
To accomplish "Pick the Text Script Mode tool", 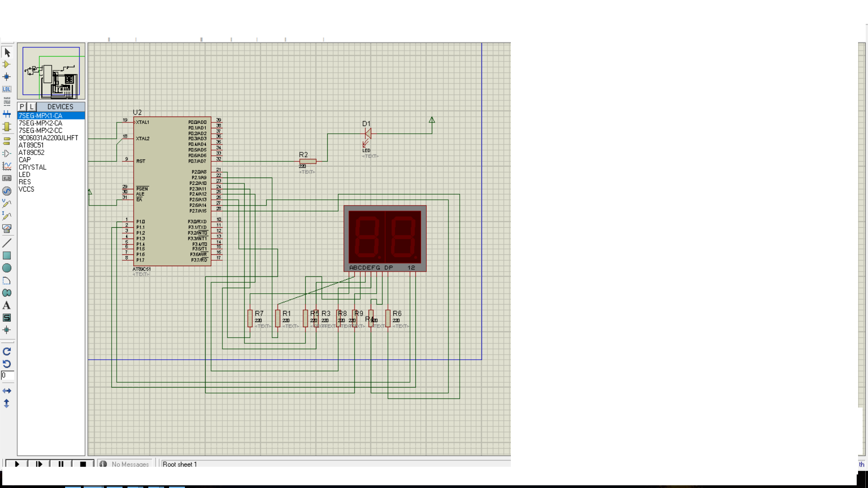I will pos(7,101).
